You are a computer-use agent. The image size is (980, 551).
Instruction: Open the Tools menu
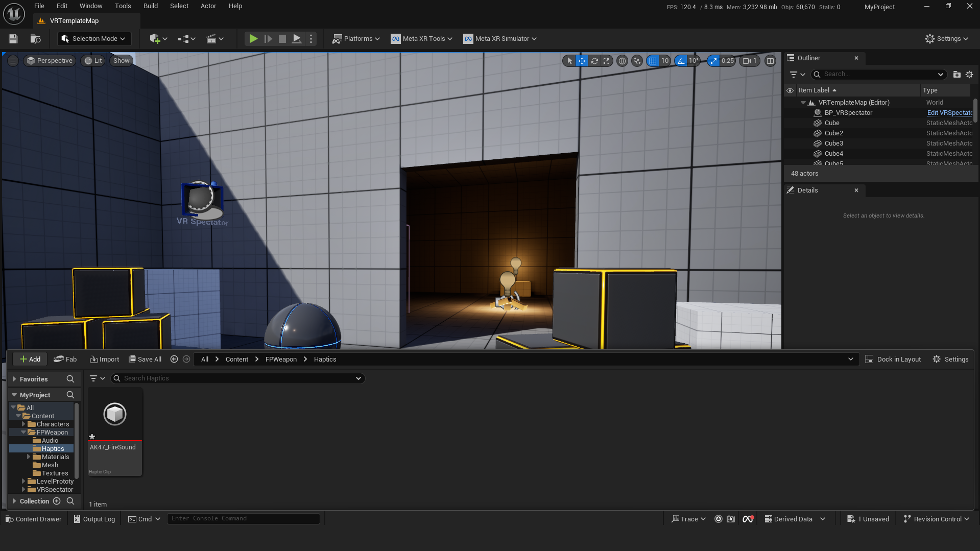click(x=123, y=6)
